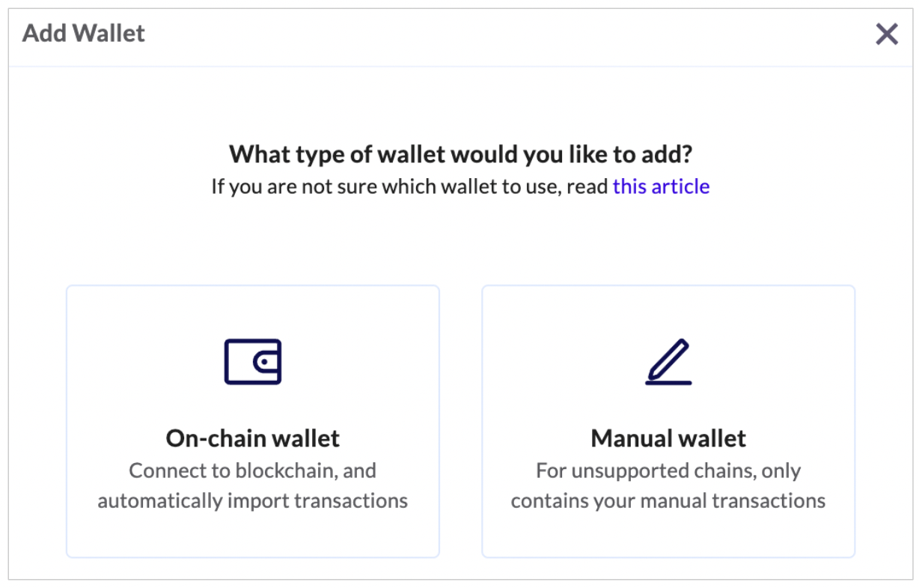Viewport: 919px width, 588px height.
Task: Click the "What type of wallet" heading
Action: 460,155
